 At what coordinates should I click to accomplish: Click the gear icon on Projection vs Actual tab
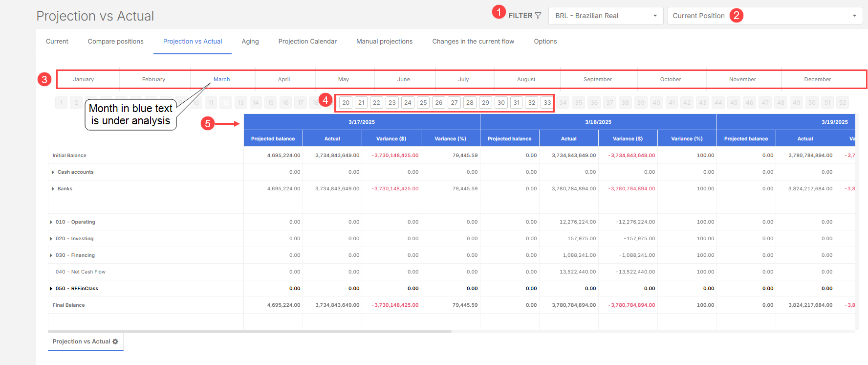click(x=115, y=342)
